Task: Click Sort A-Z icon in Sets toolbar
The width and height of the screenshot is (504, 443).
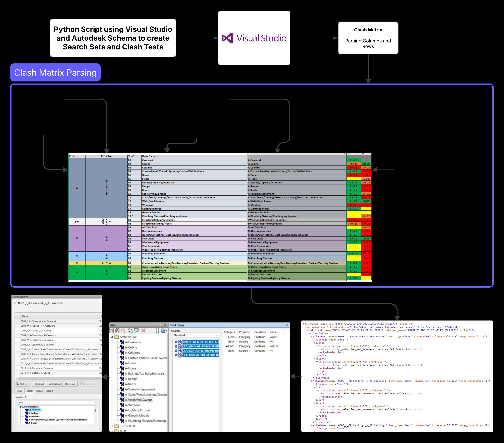Action: pos(157,331)
